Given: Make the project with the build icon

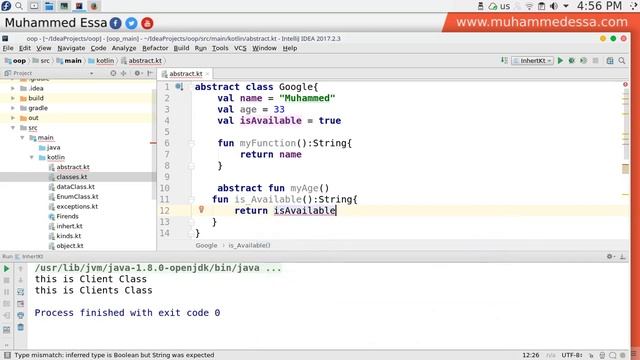Looking at the screenshot, I should click(x=504, y=60).
